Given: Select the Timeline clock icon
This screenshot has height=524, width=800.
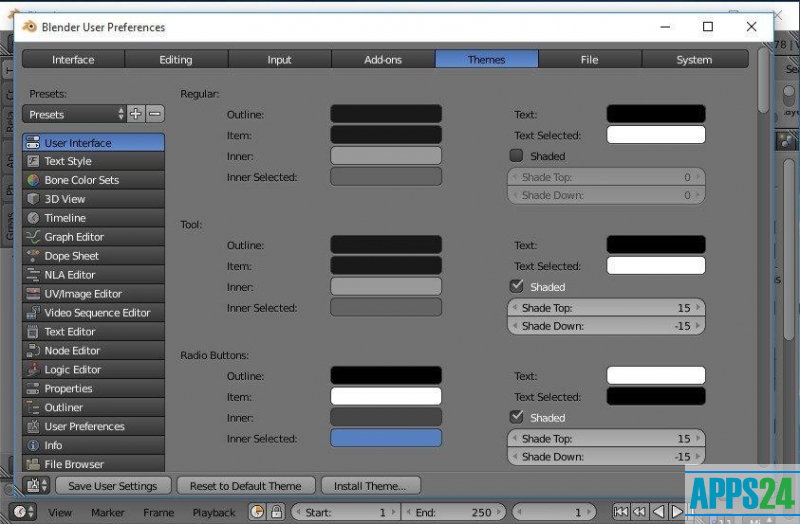Looking at the screenshot, I should click(x=33, y=218).
